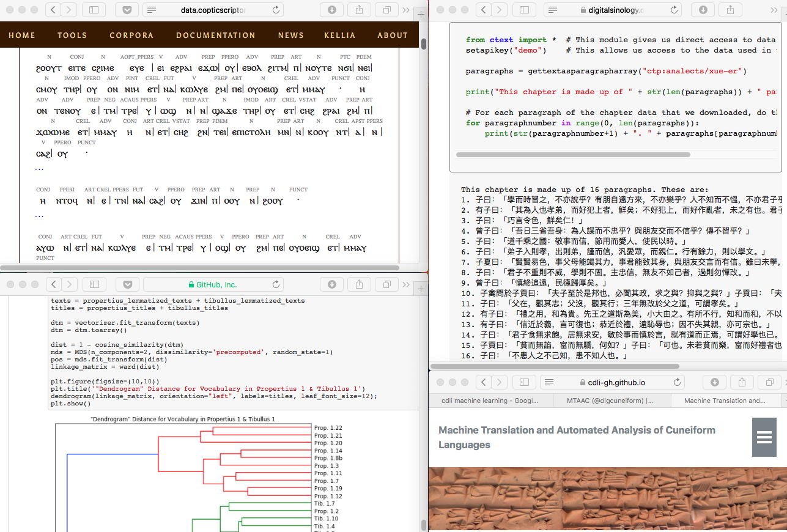Click the data.copticscriptorium address bar

point(214,10)
